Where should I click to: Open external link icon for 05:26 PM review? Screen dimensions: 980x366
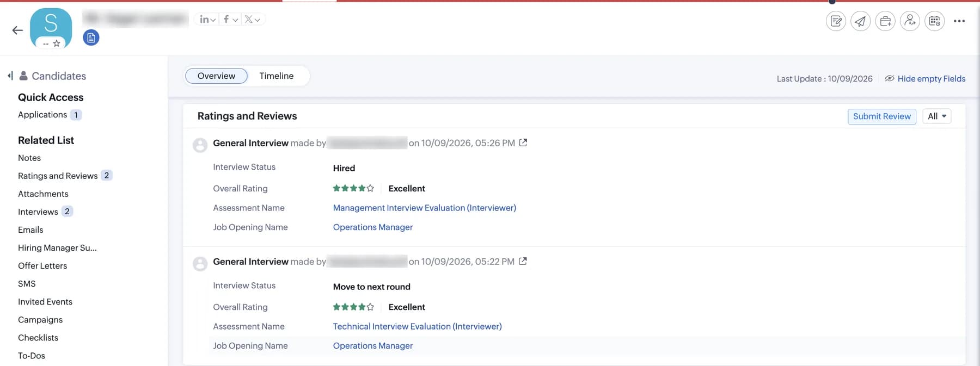(x=523, y=142)
